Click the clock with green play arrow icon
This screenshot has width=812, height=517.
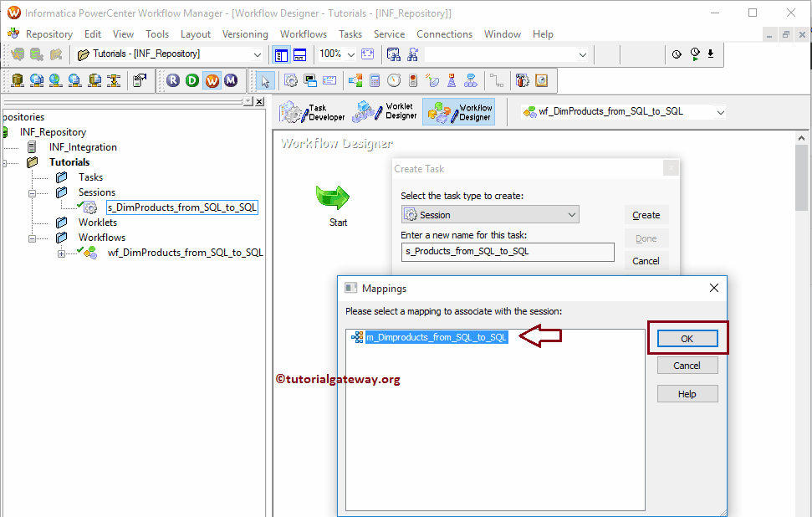pyautogui.click(x=695, y=54)
